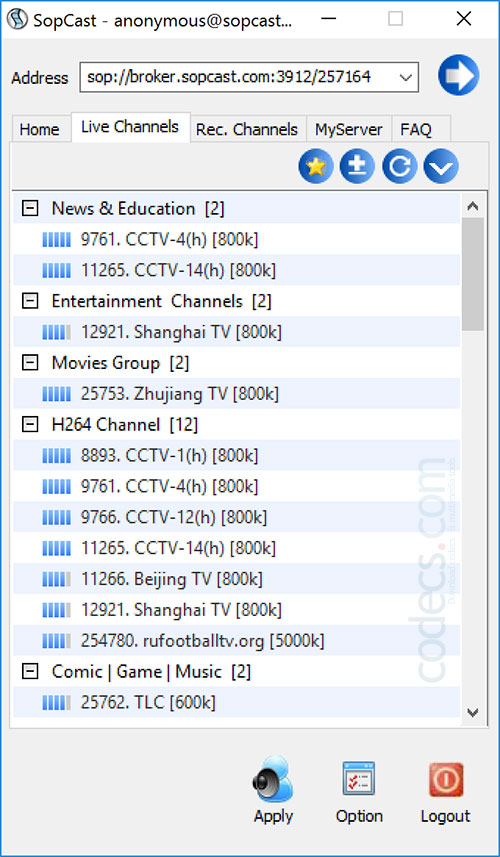Select 11265. CCTV-14(h) under News & Education
Screen dimensions: 500x857
click(x=178, y=270)
